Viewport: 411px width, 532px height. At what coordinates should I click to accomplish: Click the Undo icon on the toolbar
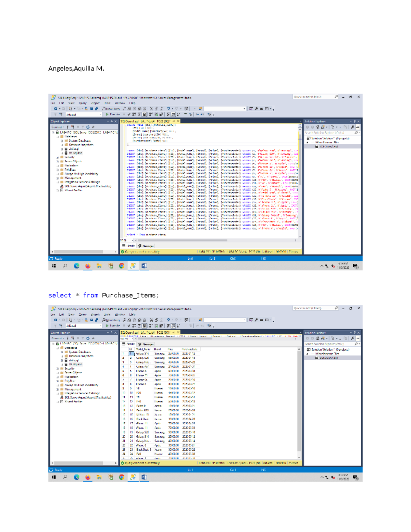(x=168, y=109)
